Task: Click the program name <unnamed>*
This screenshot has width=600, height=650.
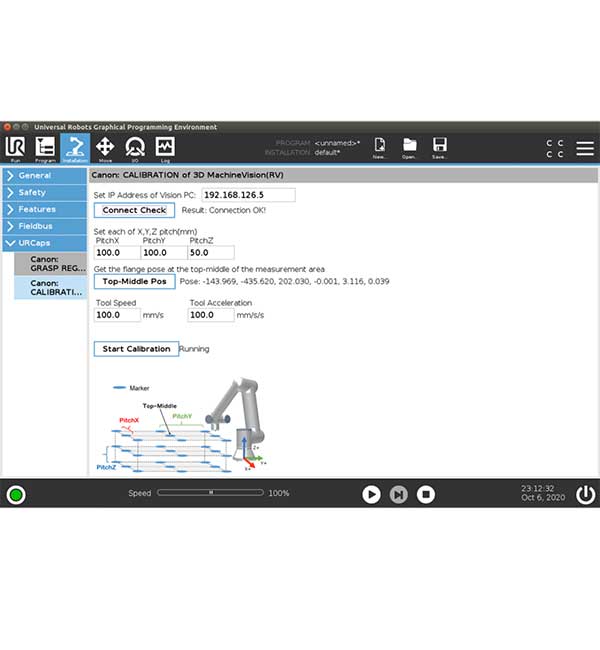Action: click(337, 143)
